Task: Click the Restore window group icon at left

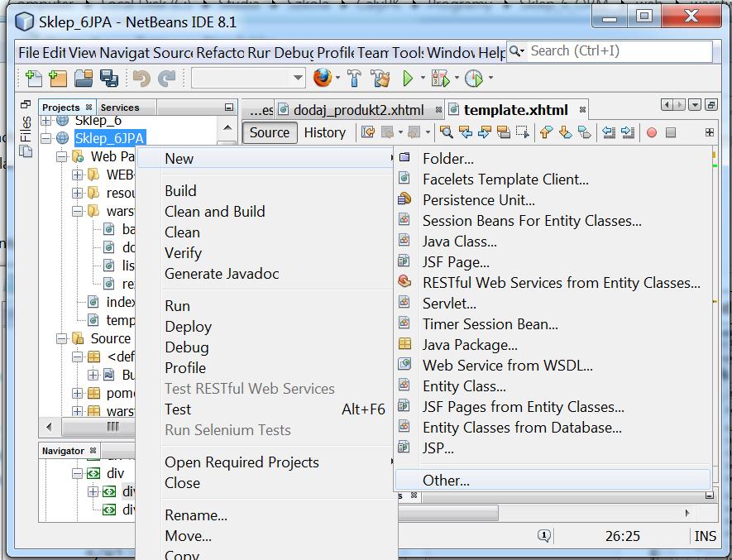Action: [x=25, y=104]
